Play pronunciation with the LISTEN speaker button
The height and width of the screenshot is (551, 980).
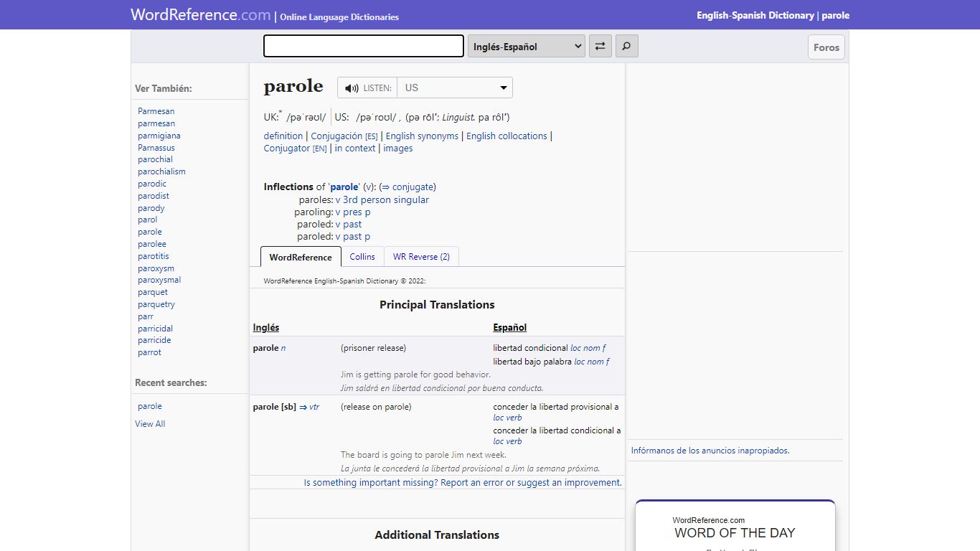(x=367, y=88)
